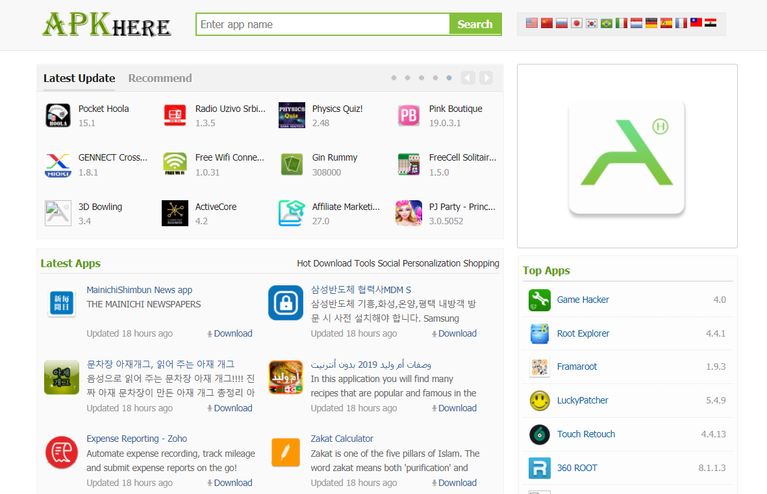The width and height of the screenshot is (767, 494).
Task: Go to first carousel page dot
Action: pos(394,78)
